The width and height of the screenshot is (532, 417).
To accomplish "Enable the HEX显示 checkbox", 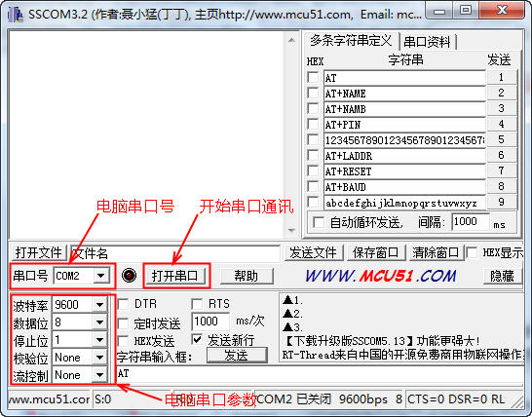I will [x=472, y=252].
